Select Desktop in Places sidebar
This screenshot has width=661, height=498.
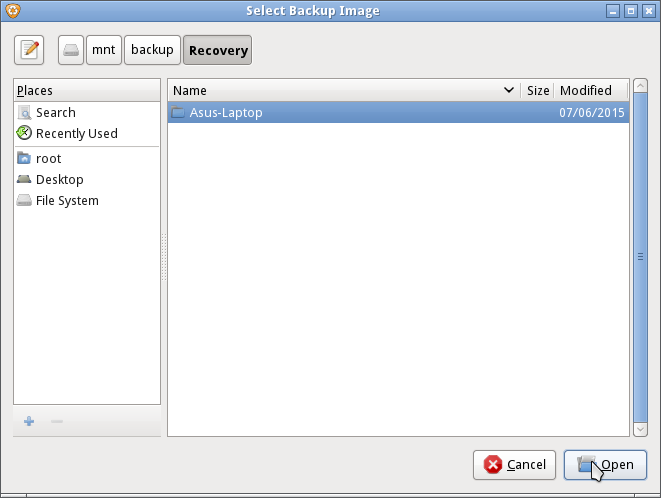(59, 180)
